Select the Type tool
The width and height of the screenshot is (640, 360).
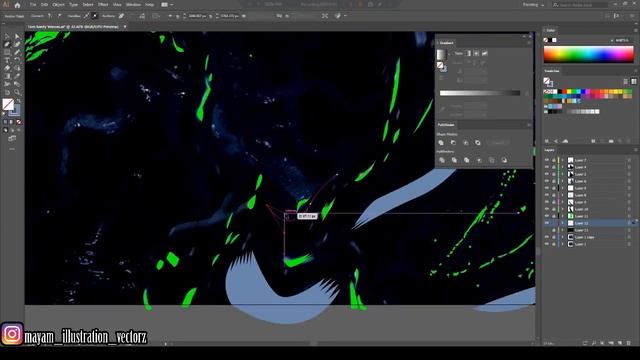coord(7,60)
